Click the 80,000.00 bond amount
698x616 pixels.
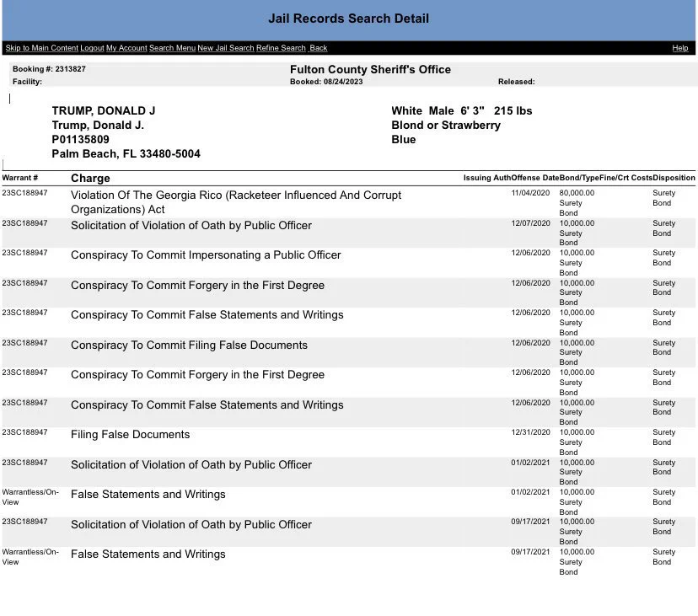click(x=577, y=193)
